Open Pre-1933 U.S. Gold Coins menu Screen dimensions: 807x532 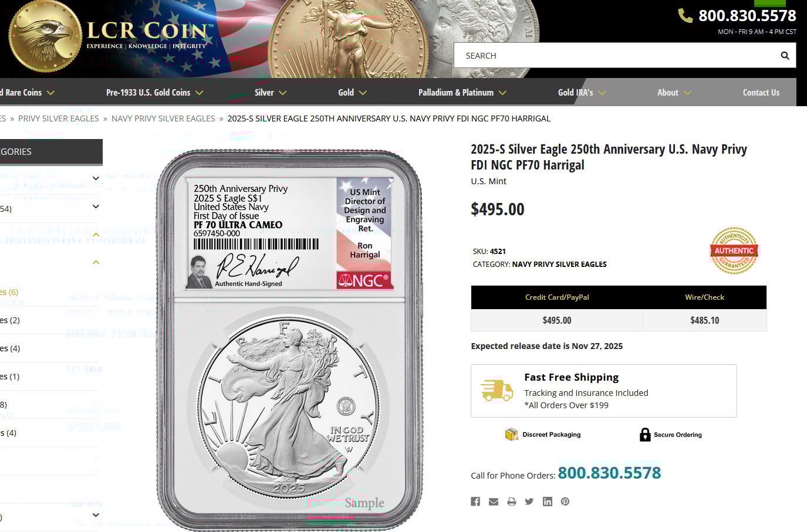coord(154,93)
